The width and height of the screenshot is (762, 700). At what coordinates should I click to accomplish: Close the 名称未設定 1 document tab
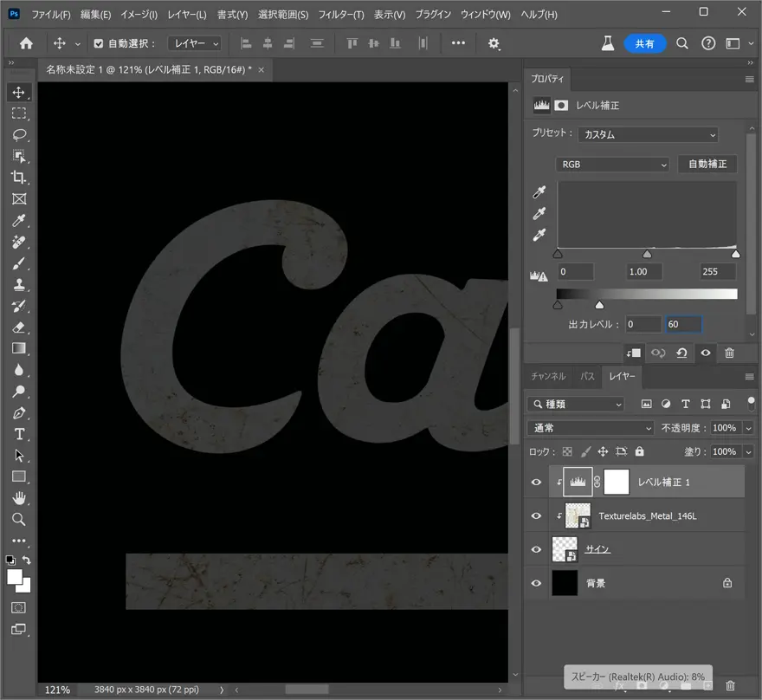261,70
